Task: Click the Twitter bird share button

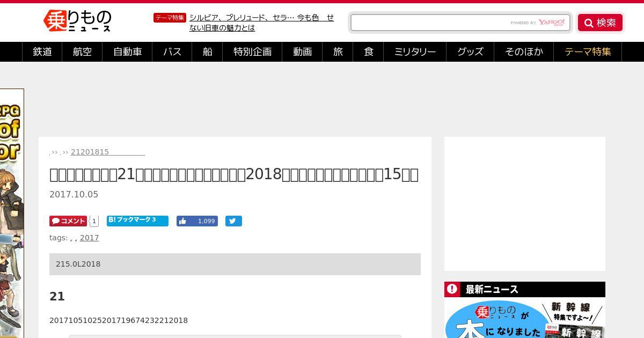Action: coord(233,221)
